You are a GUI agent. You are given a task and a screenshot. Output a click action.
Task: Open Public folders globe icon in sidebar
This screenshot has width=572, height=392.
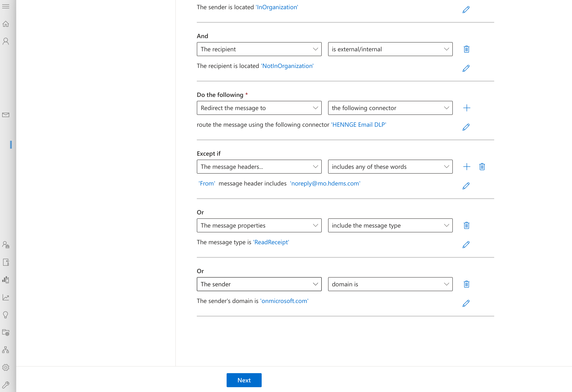coord(6,332)
